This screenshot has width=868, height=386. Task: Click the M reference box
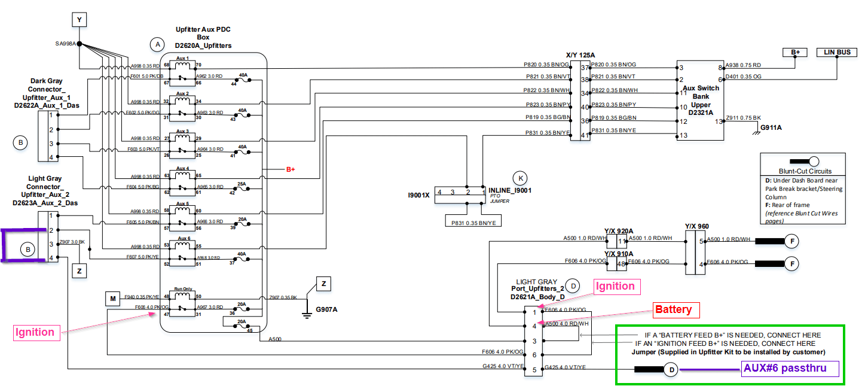(x=112, y=297)
